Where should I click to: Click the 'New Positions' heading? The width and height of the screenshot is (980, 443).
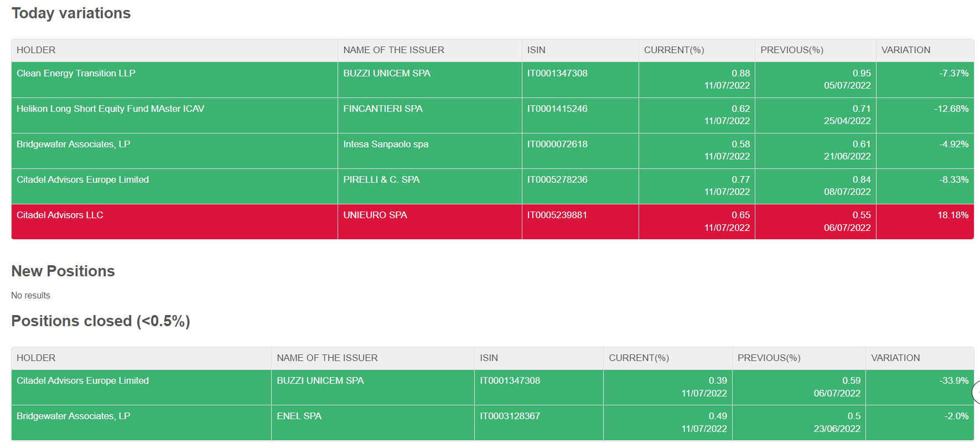pos(63,271)
